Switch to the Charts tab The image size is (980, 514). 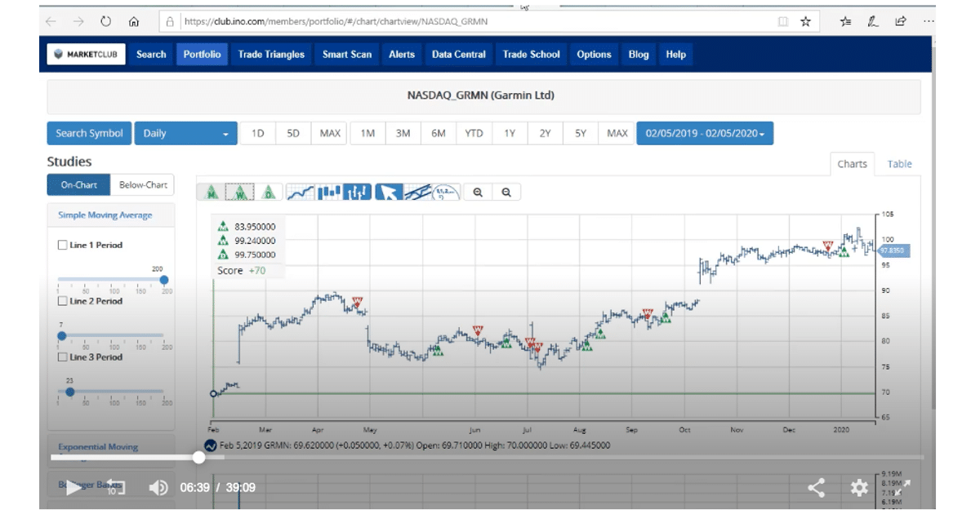(852, 164)
